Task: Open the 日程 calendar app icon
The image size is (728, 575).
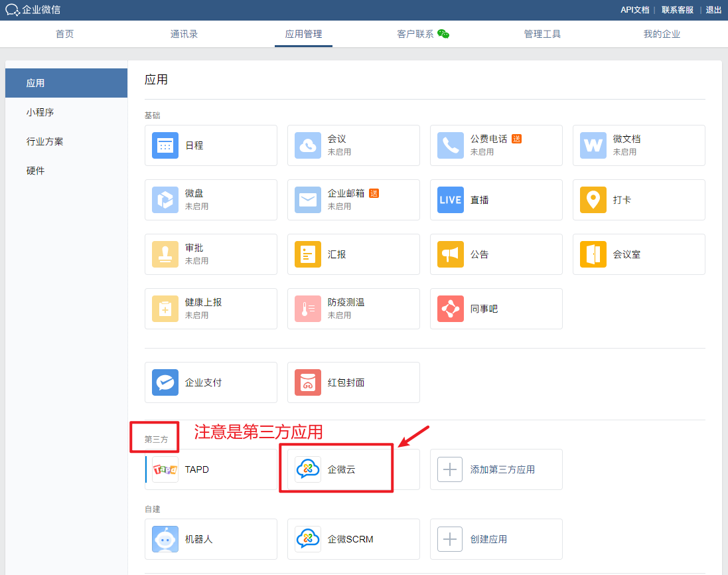Action: coord(165,145)
